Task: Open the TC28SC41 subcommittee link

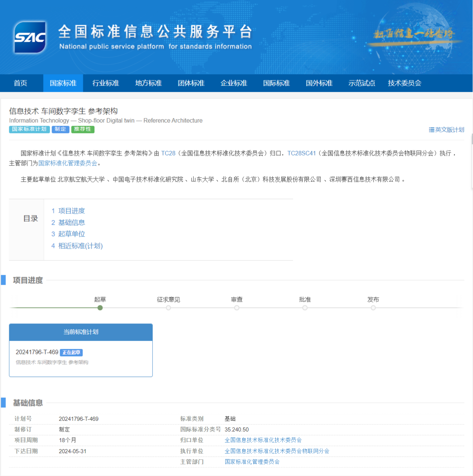Action: pyautogui.click(x=302, y=153)
